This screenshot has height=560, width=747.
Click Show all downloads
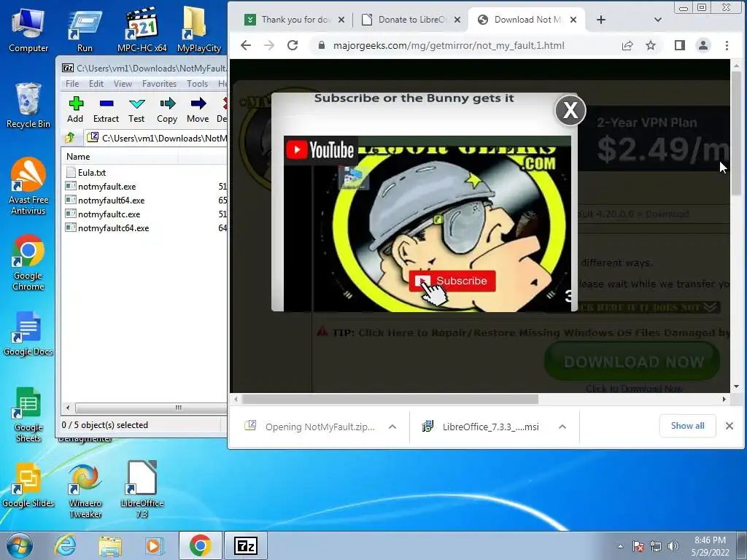pyautogui.click(x=687, y=426)
